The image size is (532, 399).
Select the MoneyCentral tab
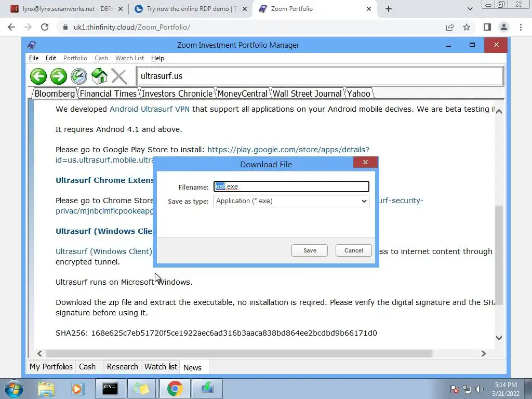(242, 94)
